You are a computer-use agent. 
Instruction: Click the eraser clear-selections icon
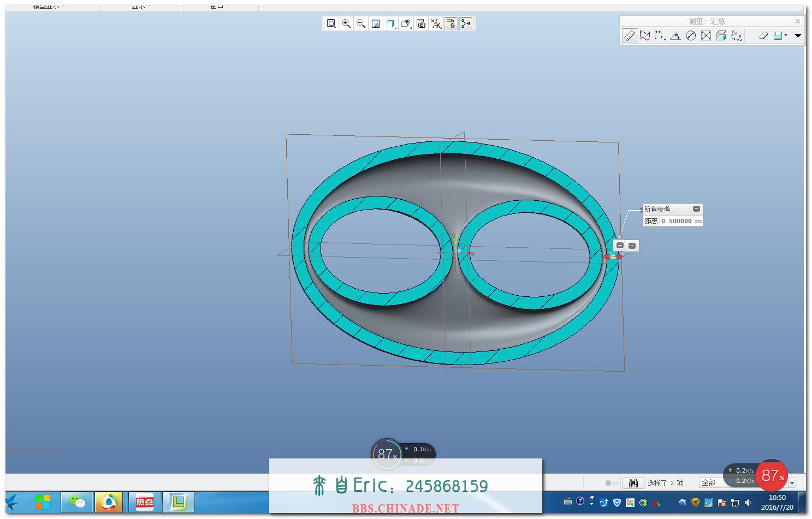point(763,35)
